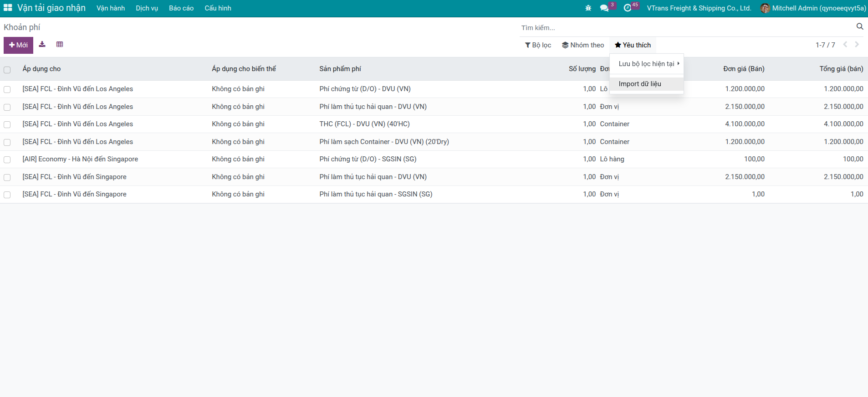The width and height of the screenshot is (868, 397).
Task: Go to next page arrow
Action: (857, 45)
